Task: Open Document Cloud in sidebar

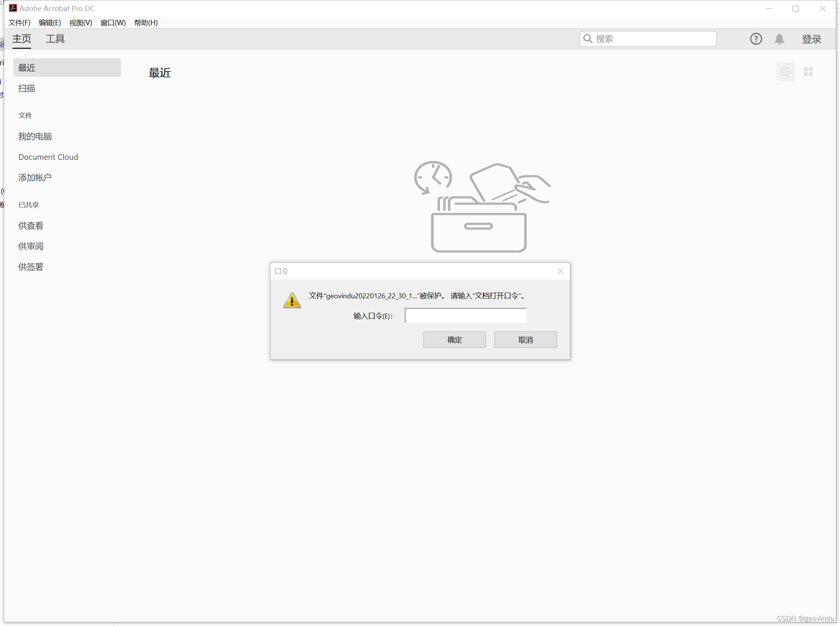Action: [x=48, y=157]
